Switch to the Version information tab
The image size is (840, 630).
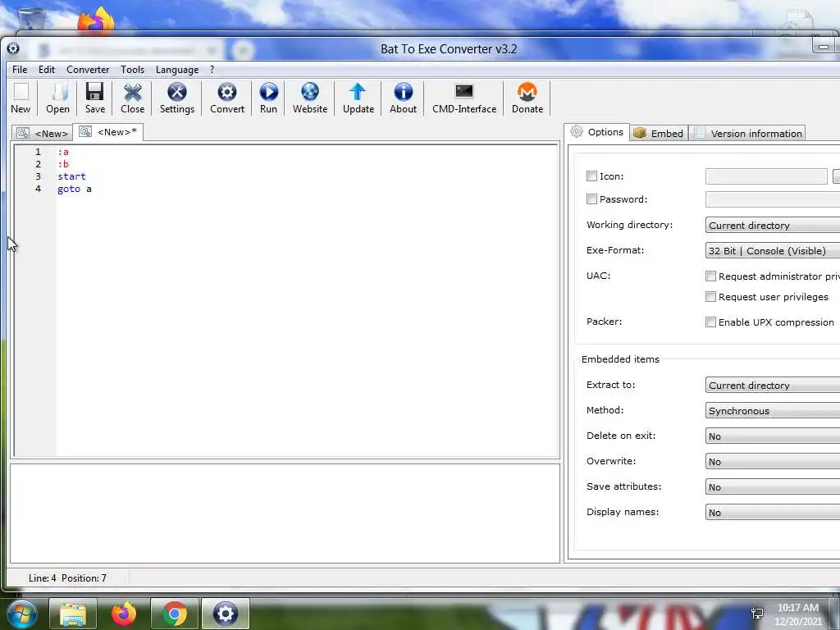(748, 133)
